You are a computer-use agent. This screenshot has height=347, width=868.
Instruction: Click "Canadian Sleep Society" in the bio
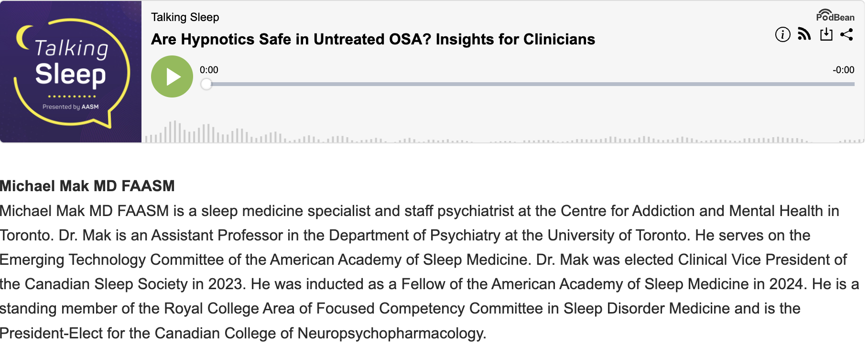click(x=105, y=284)
